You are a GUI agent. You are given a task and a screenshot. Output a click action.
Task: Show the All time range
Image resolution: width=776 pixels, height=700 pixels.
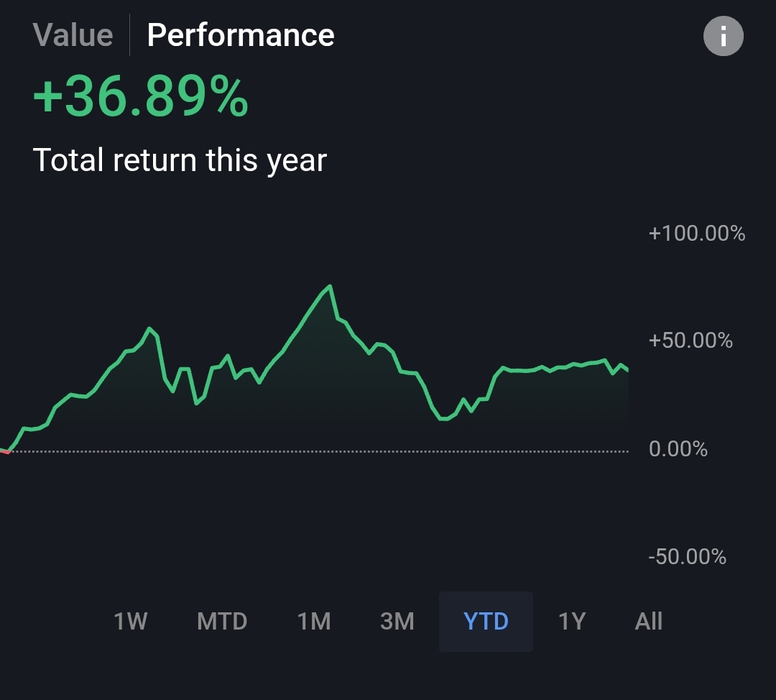tap(648, 621)
